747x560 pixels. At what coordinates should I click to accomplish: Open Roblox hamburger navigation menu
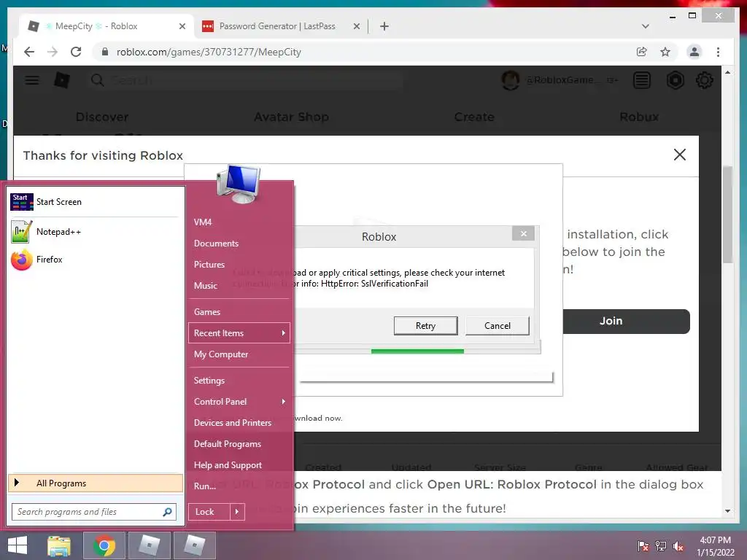(x=32, y=80)
